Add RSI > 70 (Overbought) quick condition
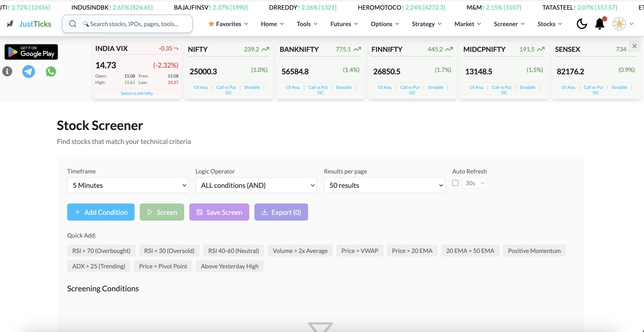 (101, 251)
